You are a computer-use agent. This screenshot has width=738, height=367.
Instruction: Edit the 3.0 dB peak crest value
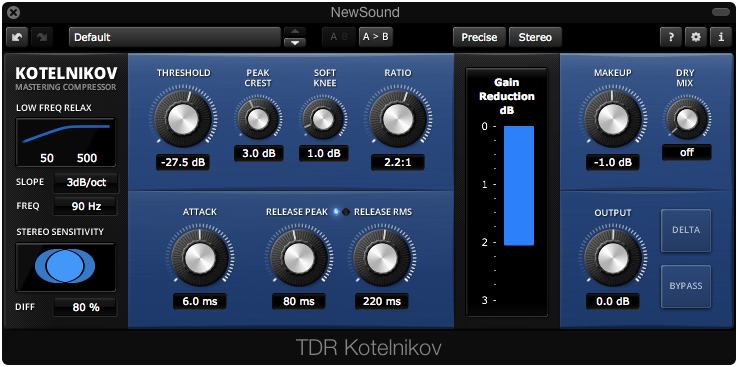[258, 153]
